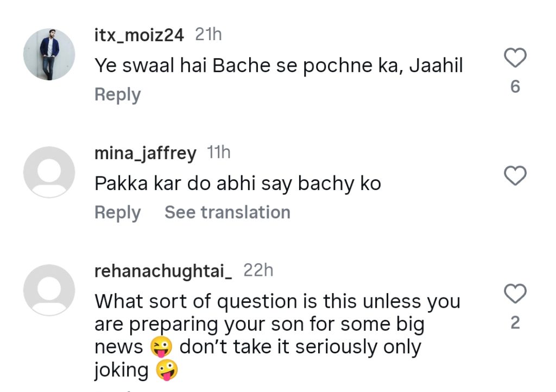Viewport: 556px width, 392px height.
Task: Visit the mina_jaffrey username link
Action: [145, 154]
